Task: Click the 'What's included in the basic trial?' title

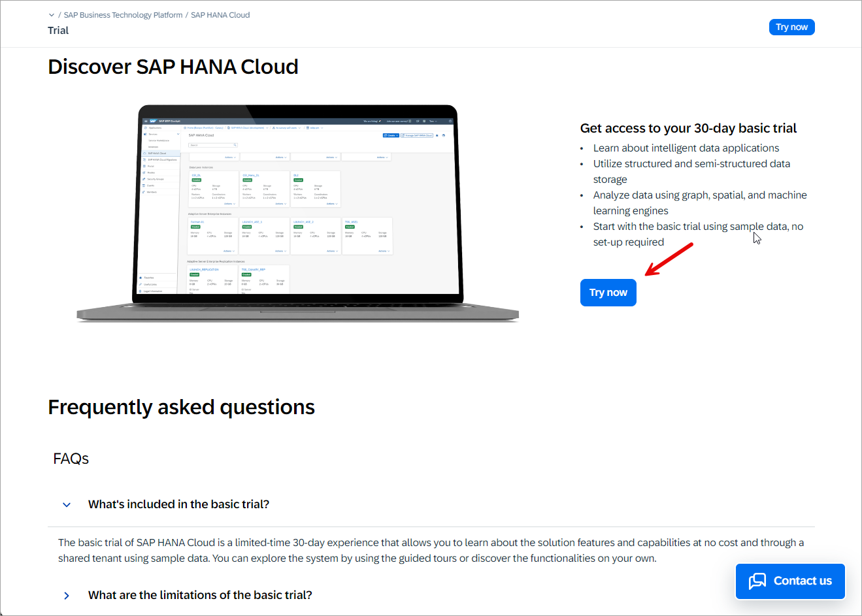Action: pos(178,504)
